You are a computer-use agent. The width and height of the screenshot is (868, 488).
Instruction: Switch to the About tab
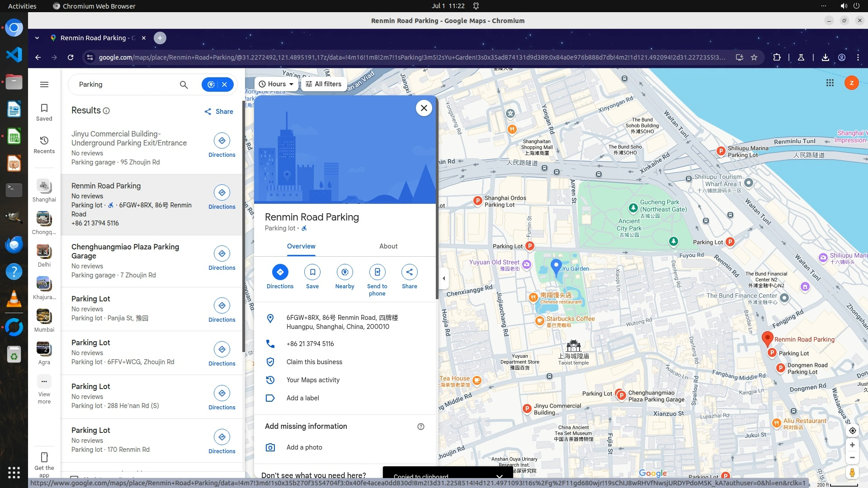[x=388, y=246]
